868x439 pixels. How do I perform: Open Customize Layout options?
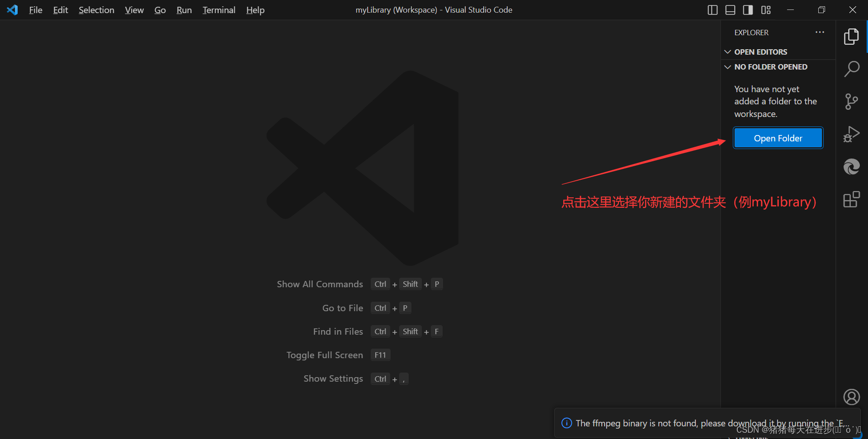(766, 10)
